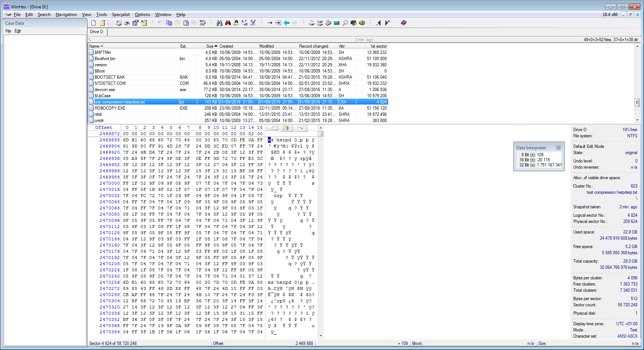Sort the file list by Name column
The width and height of the screenshot is (644, 350).
click(x=134, y=46)
